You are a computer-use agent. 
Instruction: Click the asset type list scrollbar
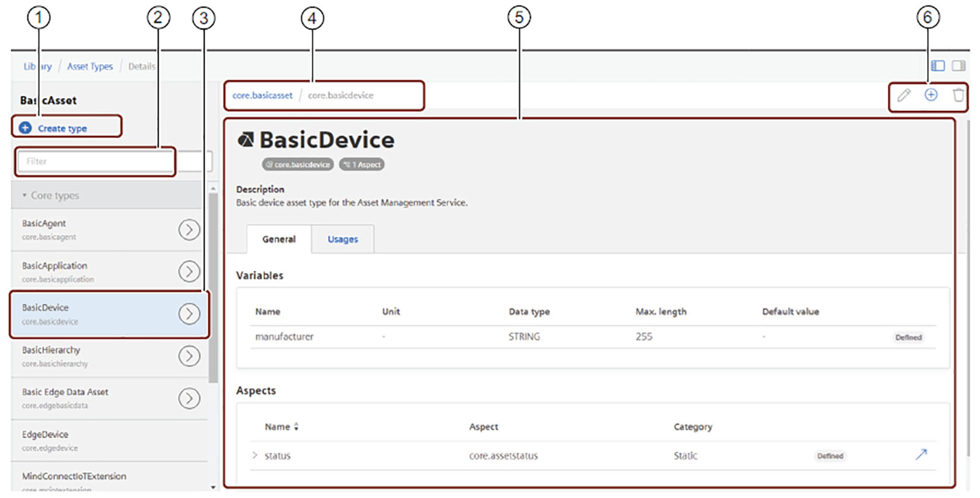coord(213,288)
